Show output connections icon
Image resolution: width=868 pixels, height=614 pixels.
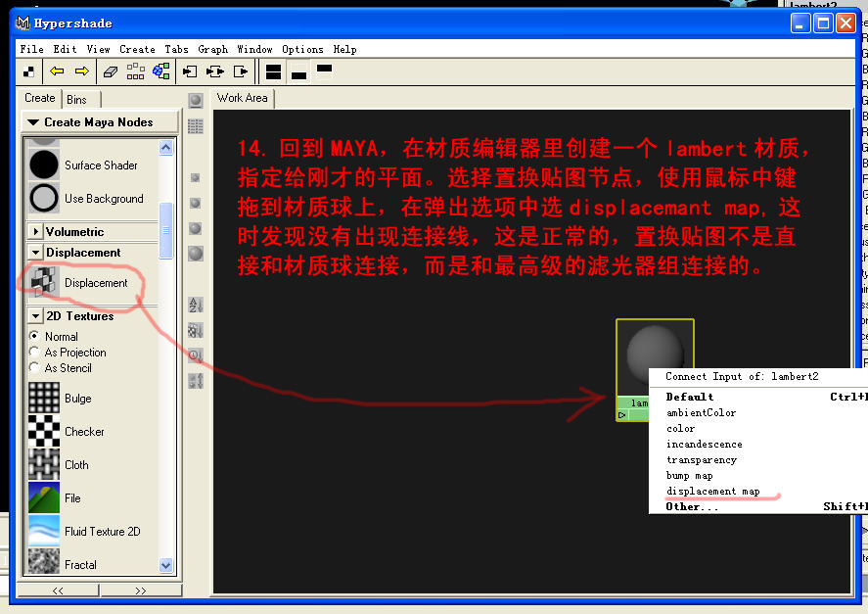[241, 71]
